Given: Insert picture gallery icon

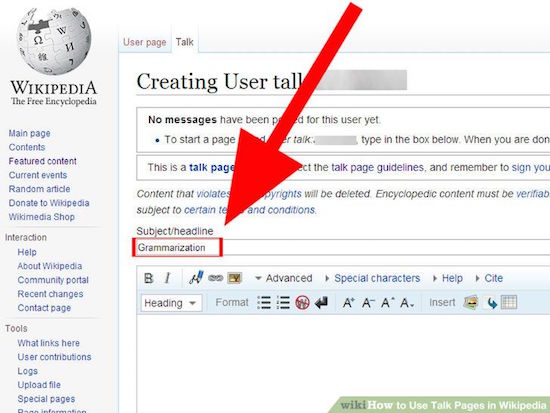Looking at the screenshot, I should click(x=470, y=302).
